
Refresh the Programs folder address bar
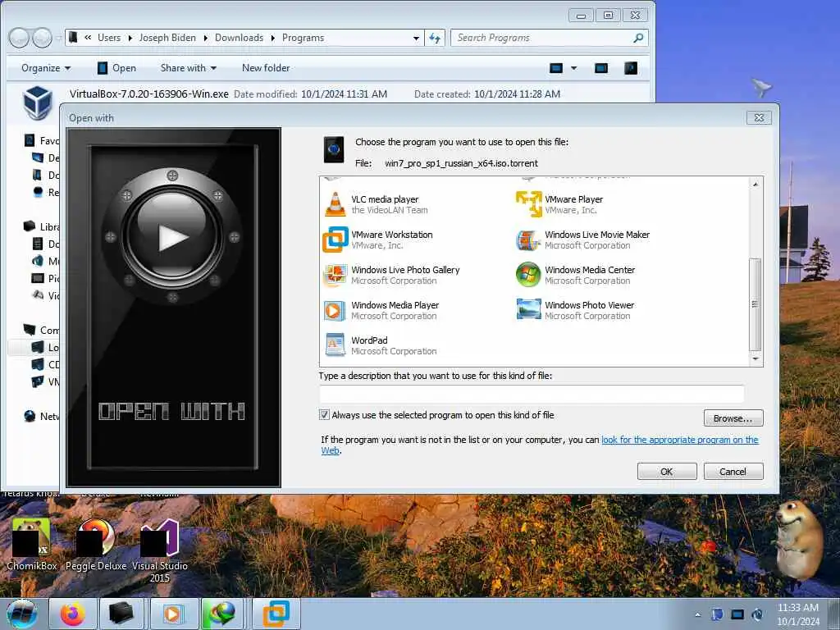[x=435, y=38]
